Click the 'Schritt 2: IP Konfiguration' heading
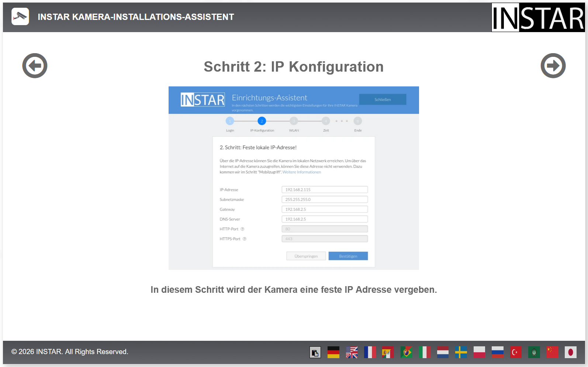The image size is (588, 367). coord(294,67)
